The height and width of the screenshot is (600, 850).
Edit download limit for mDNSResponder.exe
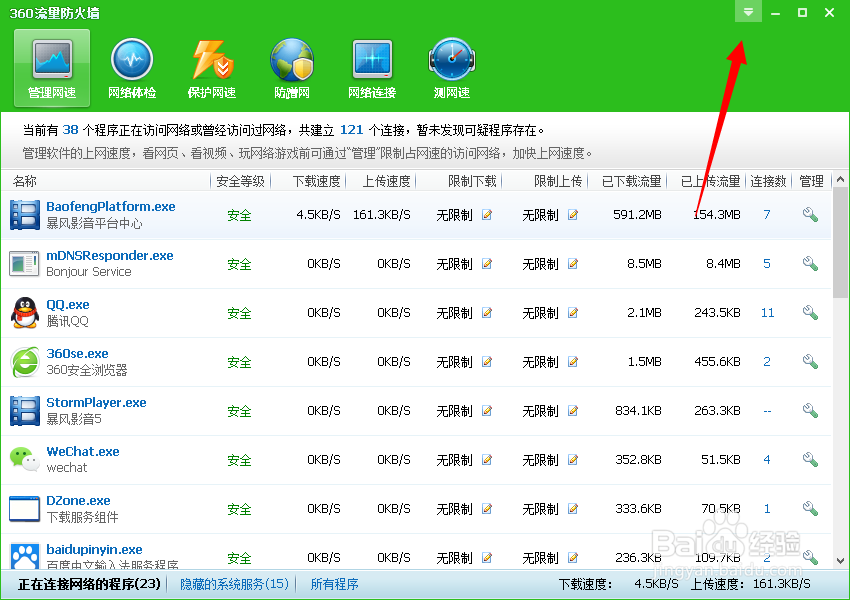(487, 264)
